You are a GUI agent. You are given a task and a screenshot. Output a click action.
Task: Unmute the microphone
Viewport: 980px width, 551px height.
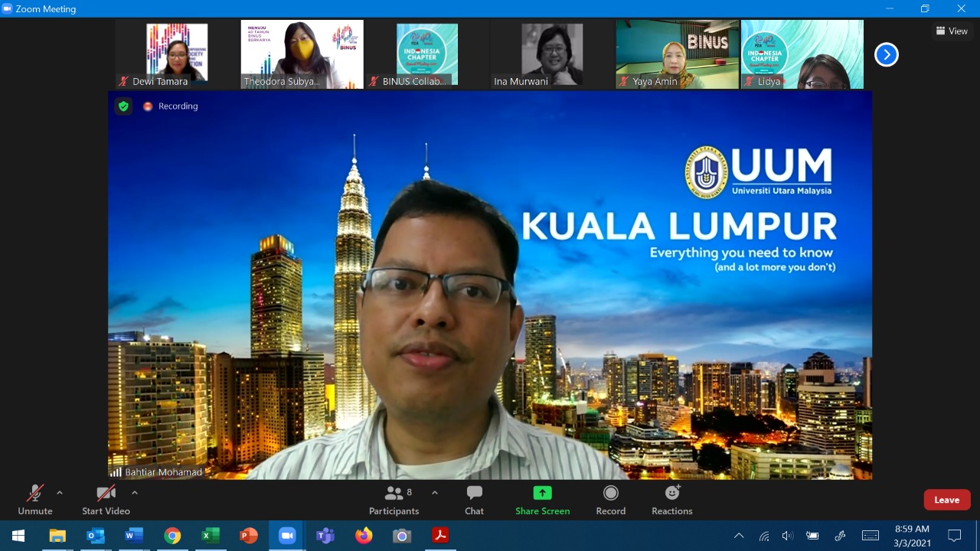(x=35, y=500)
